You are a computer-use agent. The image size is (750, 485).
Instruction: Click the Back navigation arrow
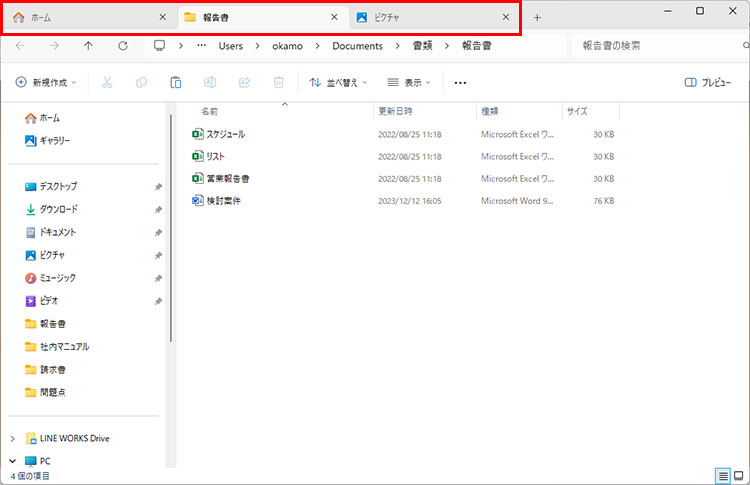click(x=21, y=46)
